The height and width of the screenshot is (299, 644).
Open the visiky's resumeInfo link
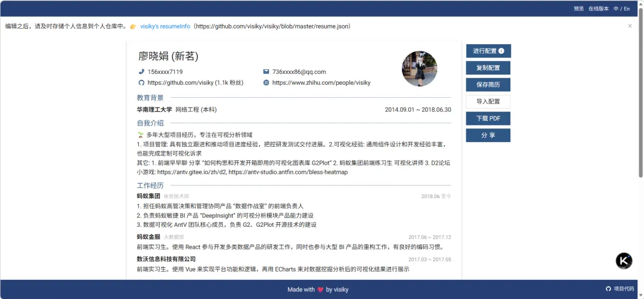click(165, 26)
